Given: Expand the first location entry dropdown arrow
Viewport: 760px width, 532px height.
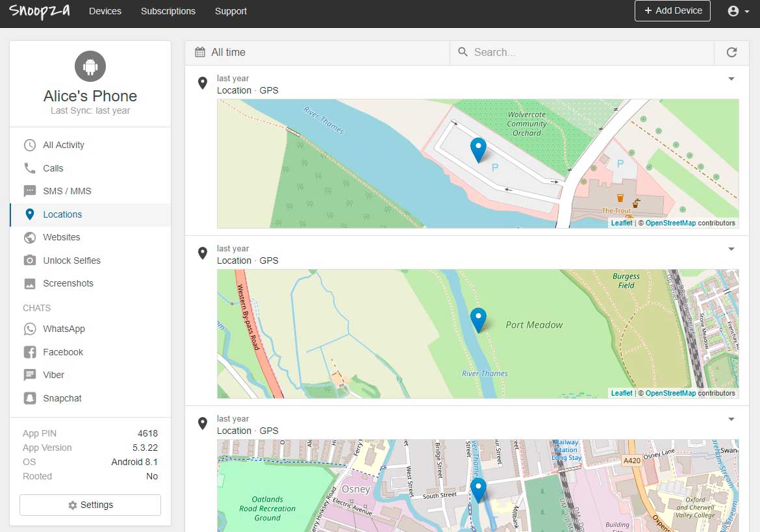Looking at the screenshot, I should pos(731,79).
